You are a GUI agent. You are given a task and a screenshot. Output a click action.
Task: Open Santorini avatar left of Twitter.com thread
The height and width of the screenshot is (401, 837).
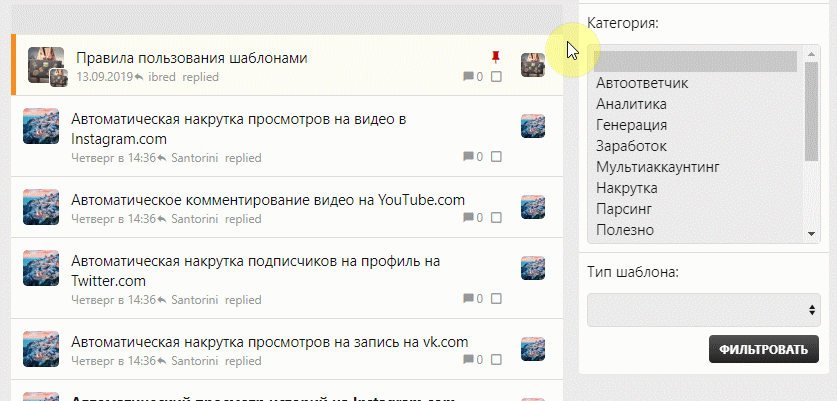pos(41,268)
